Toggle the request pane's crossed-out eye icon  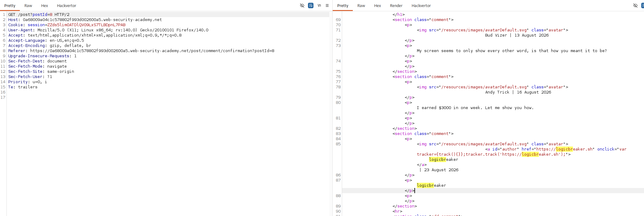tap(302, 5)
